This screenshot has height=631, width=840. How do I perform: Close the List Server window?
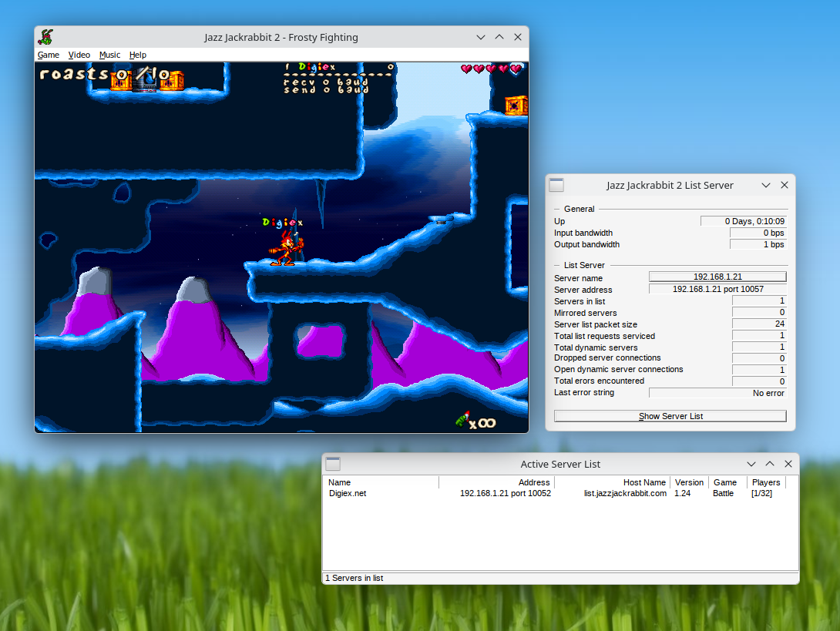(785, 185)
